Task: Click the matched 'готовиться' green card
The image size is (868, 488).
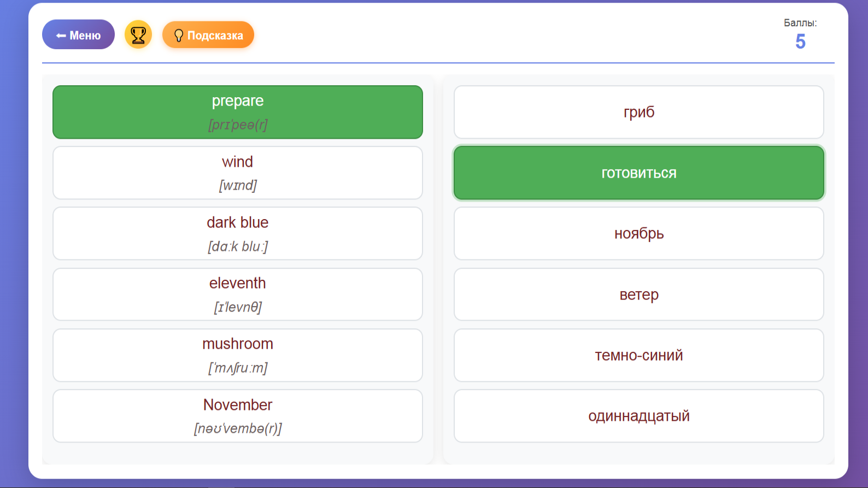Action: [638, 173]
